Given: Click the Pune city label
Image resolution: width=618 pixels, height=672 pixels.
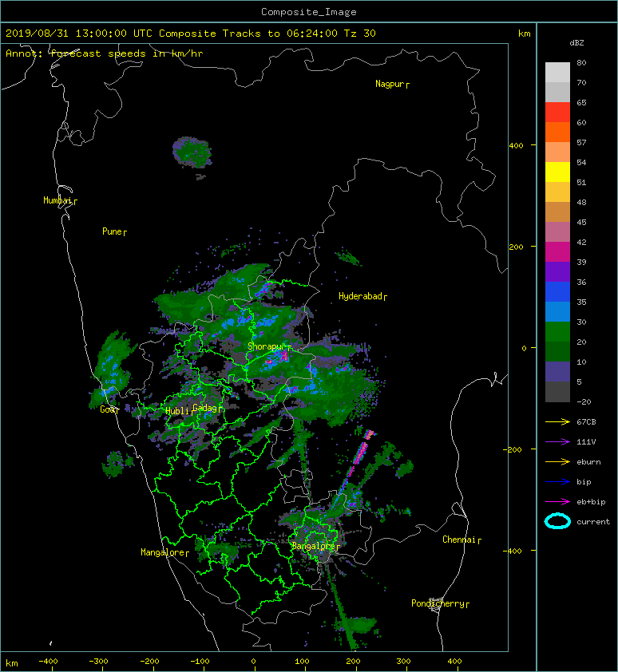Looking at the screenshot, I should (x=112, y=231).
